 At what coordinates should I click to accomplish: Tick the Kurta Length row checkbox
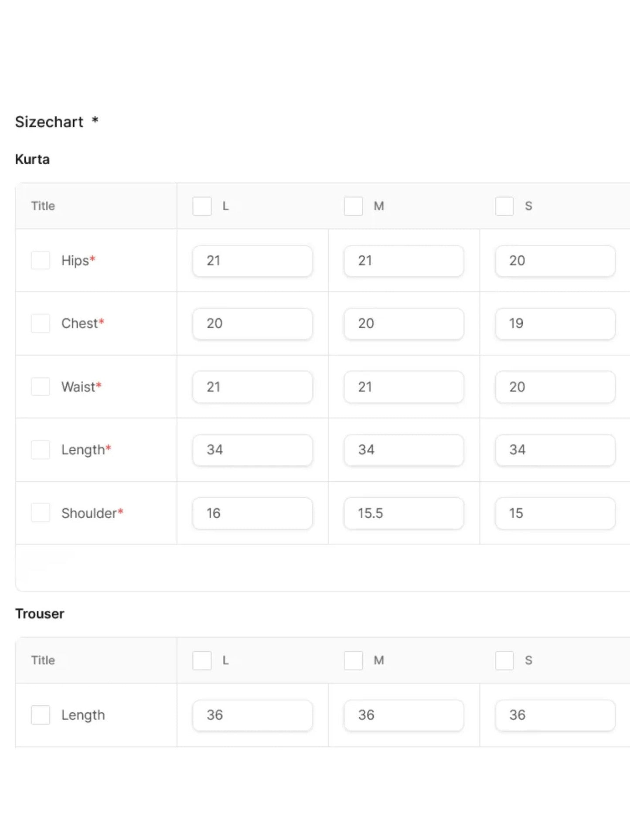point(41,450)
